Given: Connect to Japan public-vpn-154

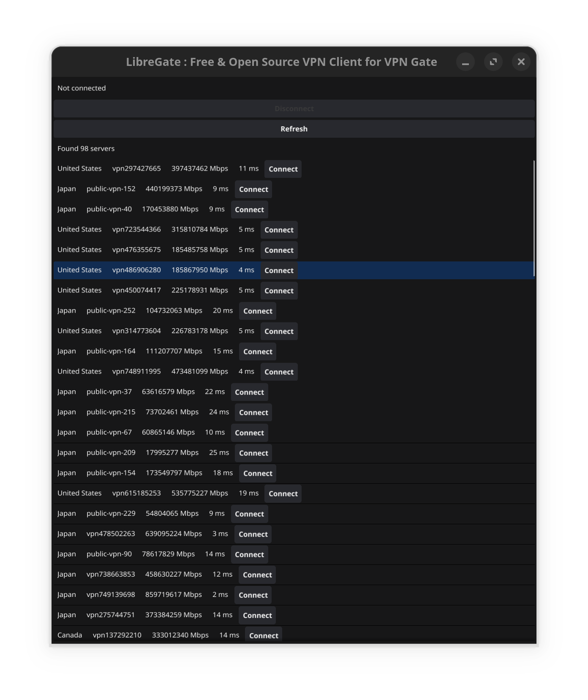Looking at the screenshot, I should 258,473.
